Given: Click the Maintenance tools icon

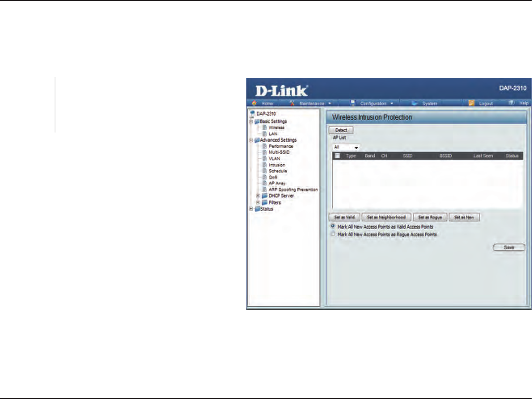Looking at the screenshot, I should (x=292, y=103).
